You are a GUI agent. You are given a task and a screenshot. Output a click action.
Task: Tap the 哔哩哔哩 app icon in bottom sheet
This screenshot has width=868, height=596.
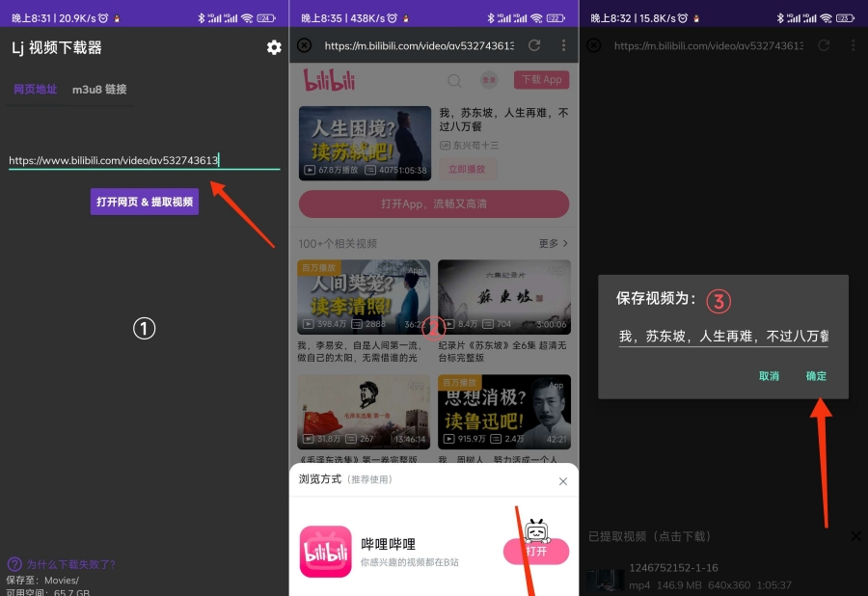tap(325, 551)
